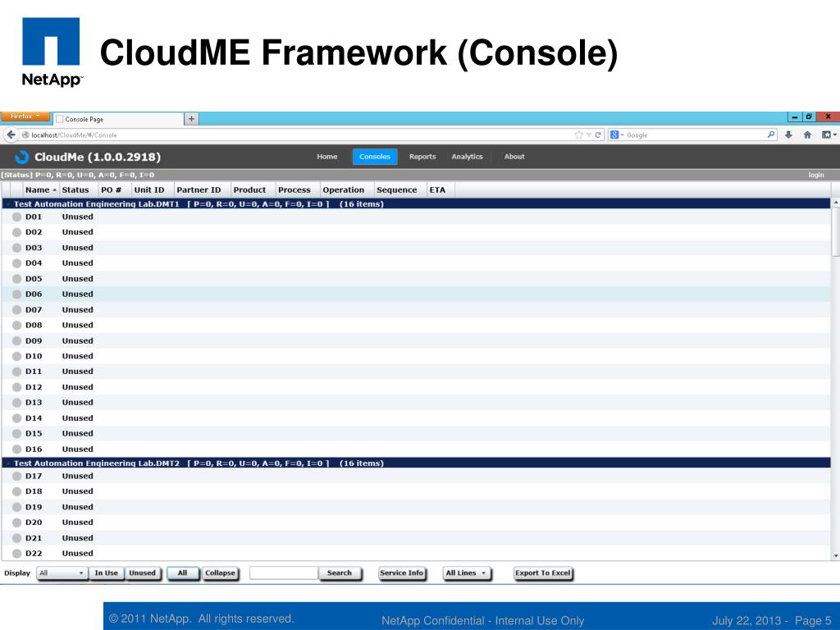Viewport: 840px width, 630px height.
Task: Click the Google search box
Action: (x=693, y=135)
